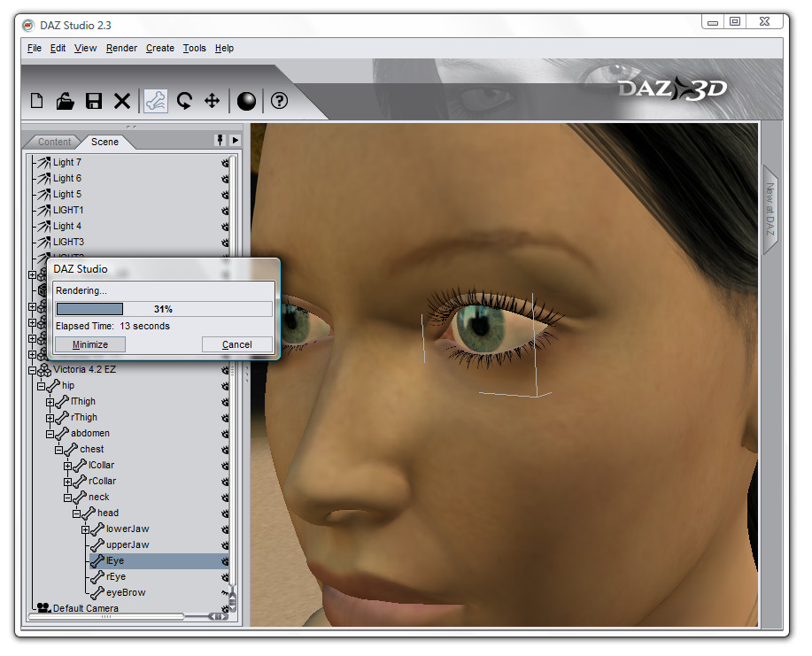Open the Edit menu
The height and width of the screenshot is (656, 812).
coord(58,48)
